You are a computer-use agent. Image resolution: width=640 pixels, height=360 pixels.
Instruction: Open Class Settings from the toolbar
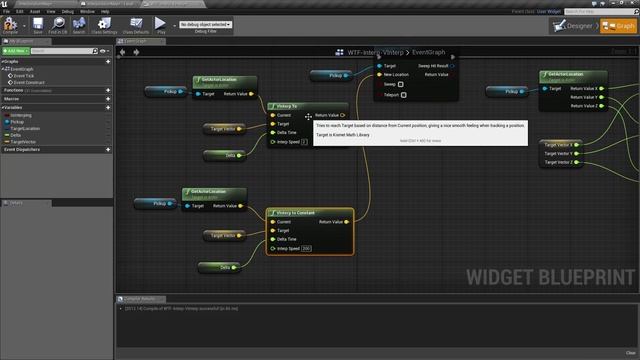[104, 25]
